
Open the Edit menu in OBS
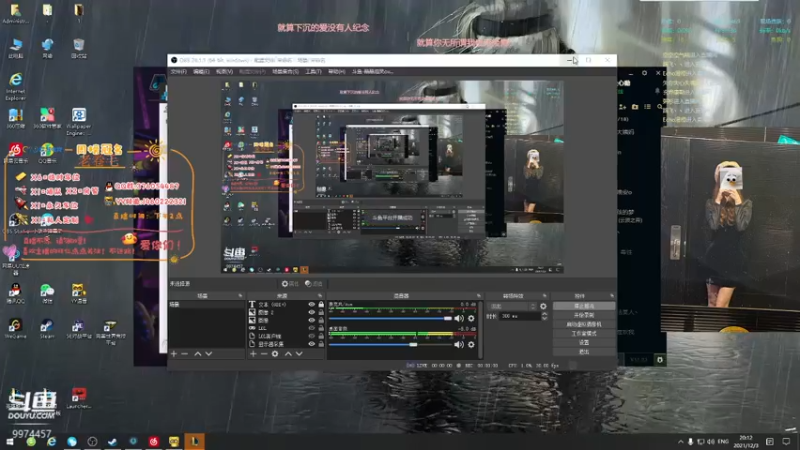pos(201,72)
